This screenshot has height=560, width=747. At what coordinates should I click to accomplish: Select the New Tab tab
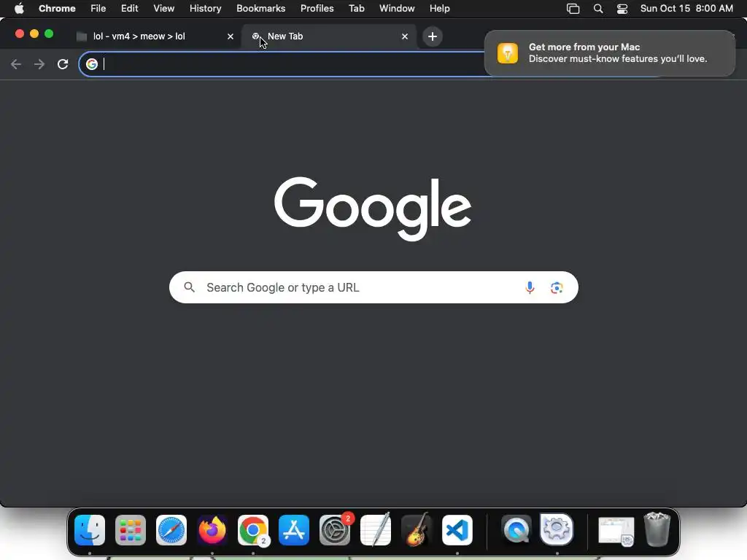[329, 36]
